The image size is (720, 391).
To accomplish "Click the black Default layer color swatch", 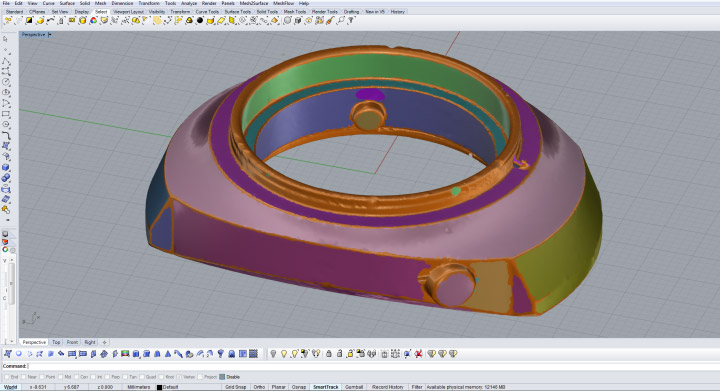I will 159,387.
